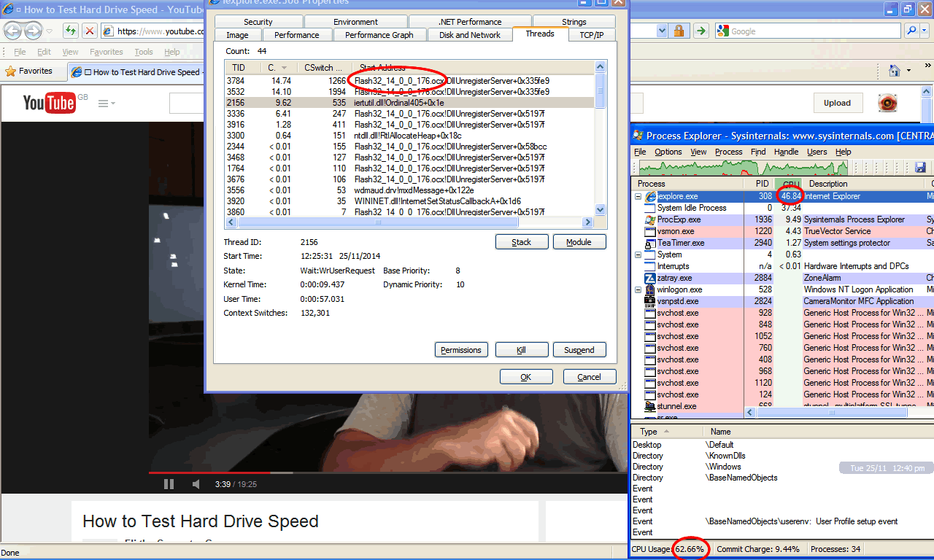Screen dimensions: 934x560
Task: Switch to the TCP/IP tab
Action: click(591, 35)
